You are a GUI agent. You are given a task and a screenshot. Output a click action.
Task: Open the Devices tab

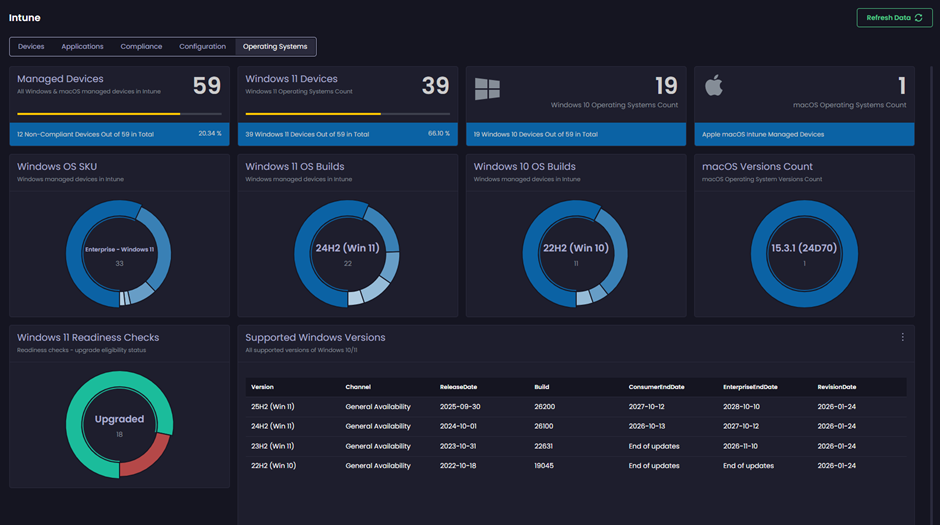[x=31, y=47]
